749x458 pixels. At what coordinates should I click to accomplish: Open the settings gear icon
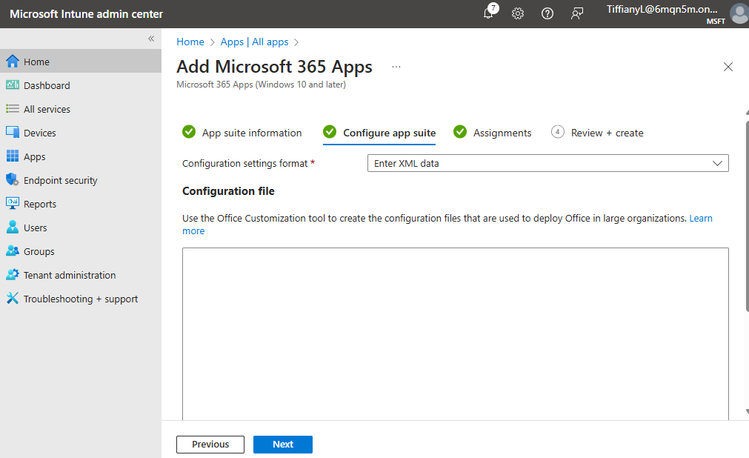point(518,13)
